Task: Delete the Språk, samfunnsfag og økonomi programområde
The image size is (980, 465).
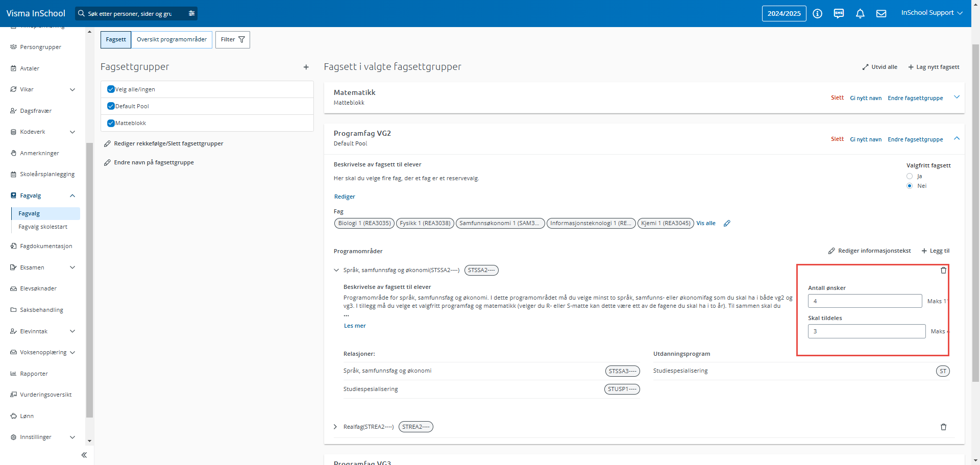Action: point(943,270)
